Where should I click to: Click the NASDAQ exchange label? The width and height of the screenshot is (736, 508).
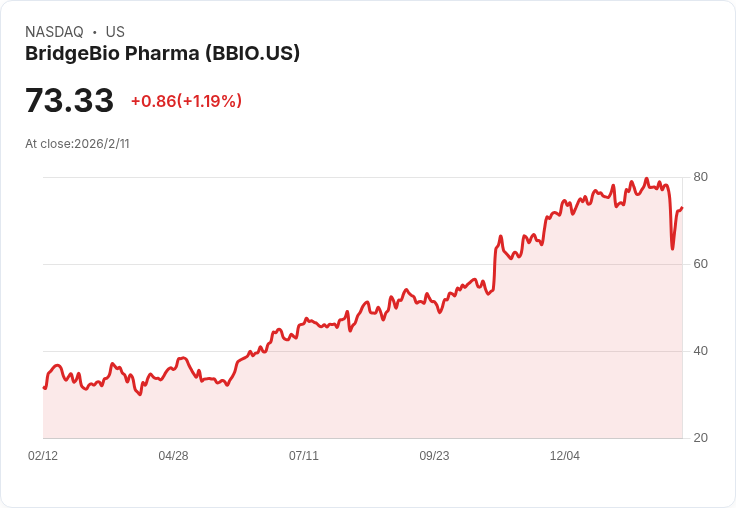click(54, 32)
